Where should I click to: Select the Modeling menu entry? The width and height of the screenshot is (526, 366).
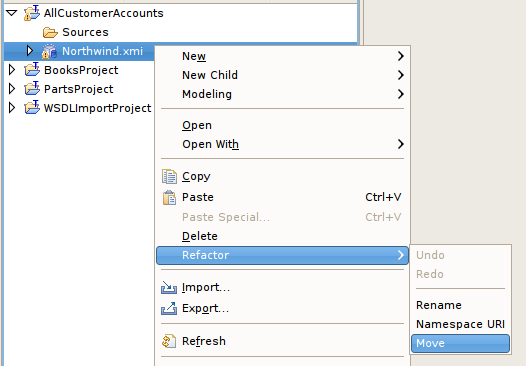(282, 94)
